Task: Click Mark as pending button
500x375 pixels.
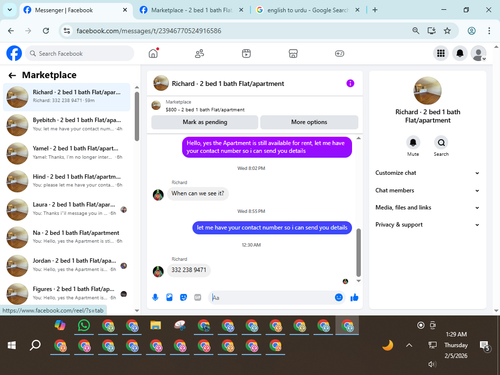Action: click(x=205, y=122)
